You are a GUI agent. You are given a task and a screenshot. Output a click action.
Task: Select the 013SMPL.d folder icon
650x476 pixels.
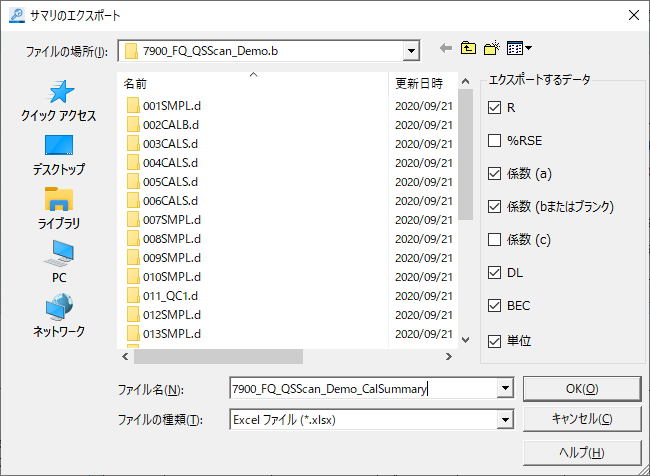point(133,334)
